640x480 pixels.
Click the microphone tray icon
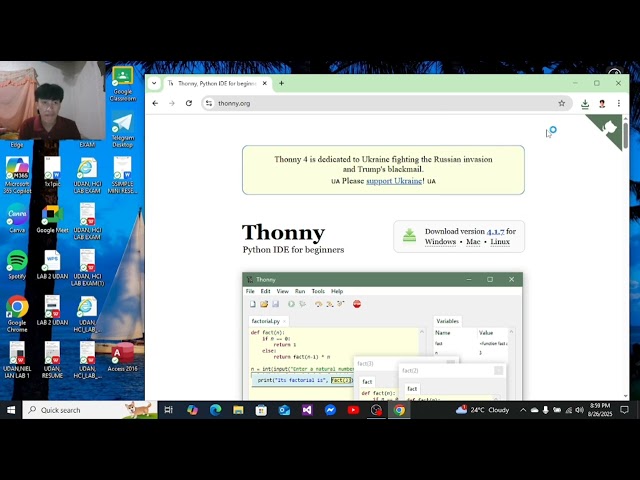point(546,410)
